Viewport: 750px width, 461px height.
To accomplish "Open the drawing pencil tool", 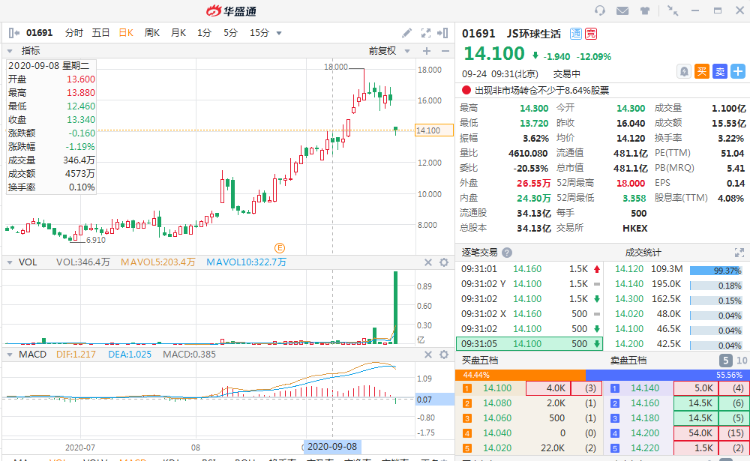I will point(407,33).
